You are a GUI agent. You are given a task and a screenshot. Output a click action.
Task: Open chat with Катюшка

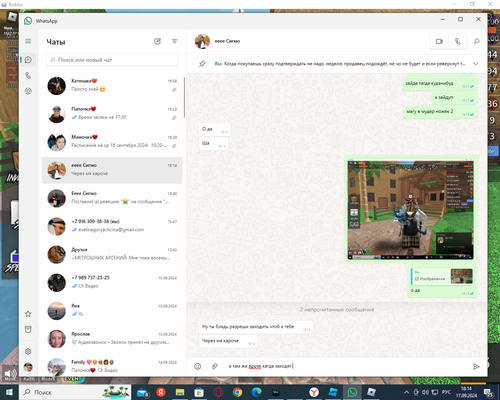pyautogui.click(x=112, y=85)
